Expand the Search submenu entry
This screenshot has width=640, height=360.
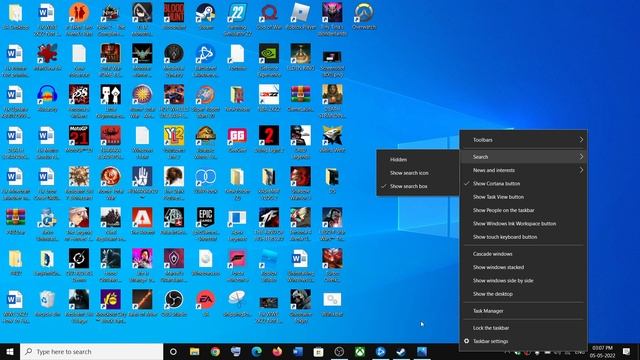(524, 157)
